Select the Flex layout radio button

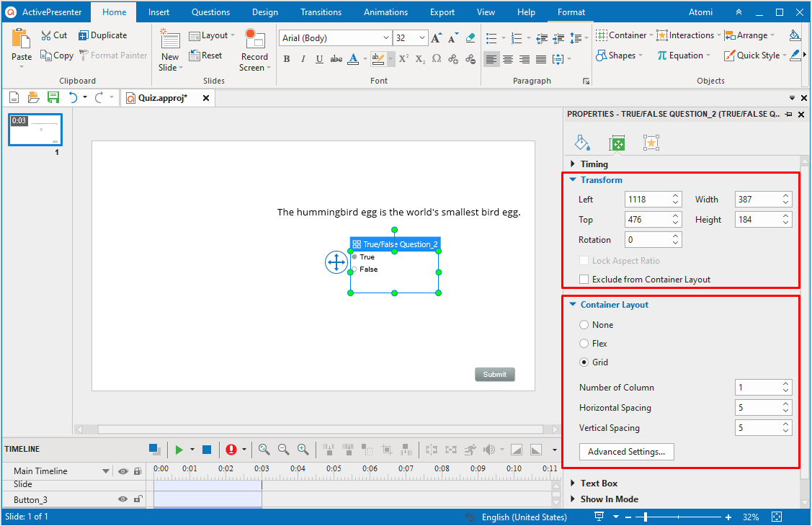click(x=584, y=344)
